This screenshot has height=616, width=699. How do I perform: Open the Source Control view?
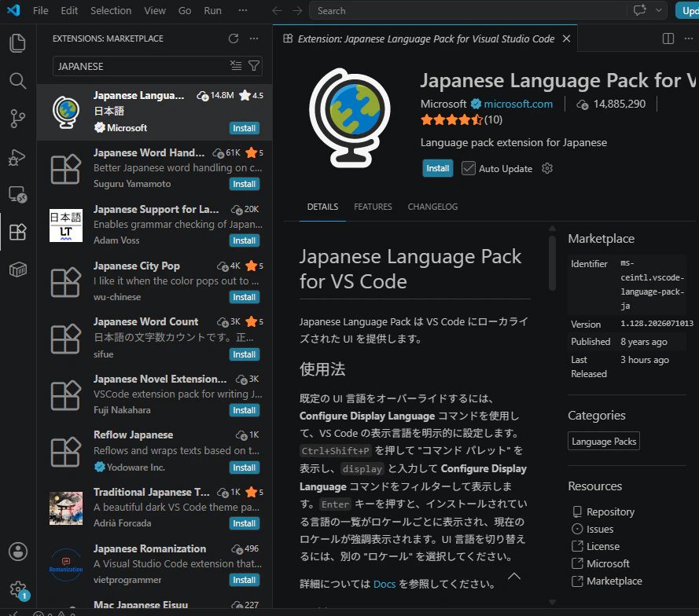[18, 119]
